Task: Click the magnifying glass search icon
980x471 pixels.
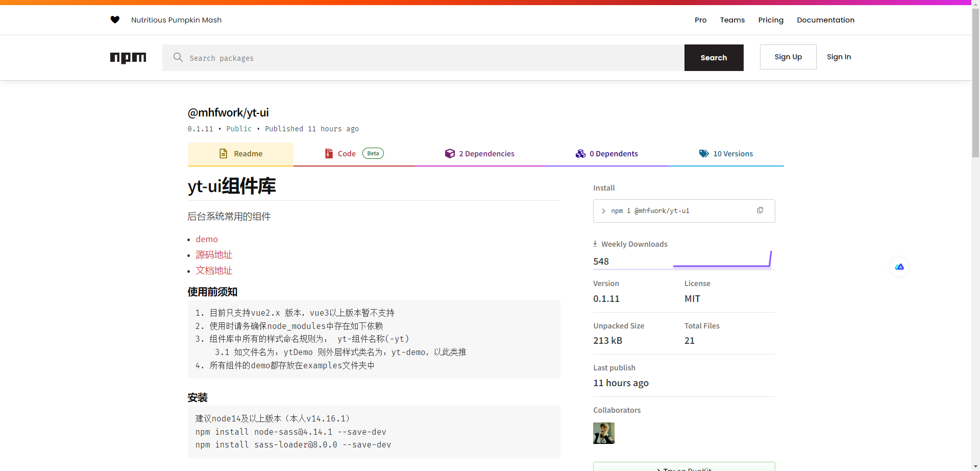Action: point(178,57)
